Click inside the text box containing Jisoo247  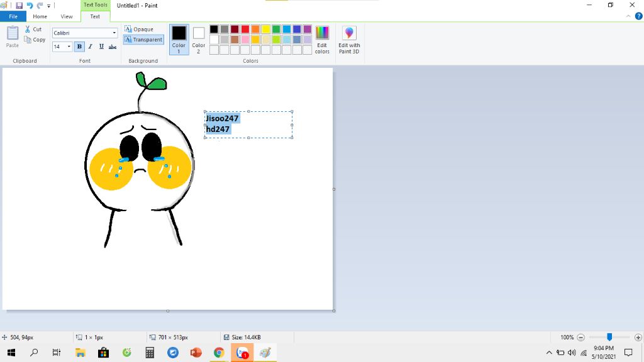(248, 125)
